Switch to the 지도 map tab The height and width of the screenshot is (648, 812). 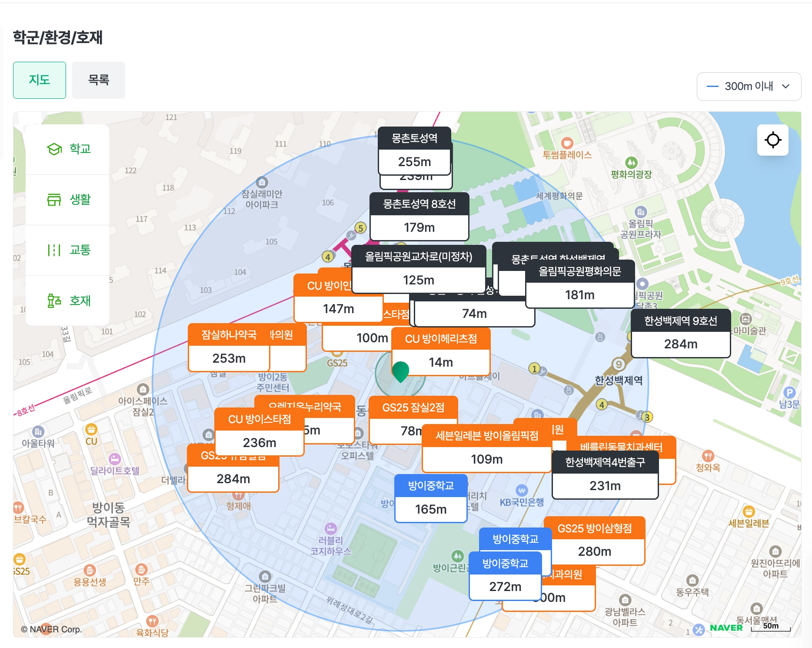click(x=40, y=80)
